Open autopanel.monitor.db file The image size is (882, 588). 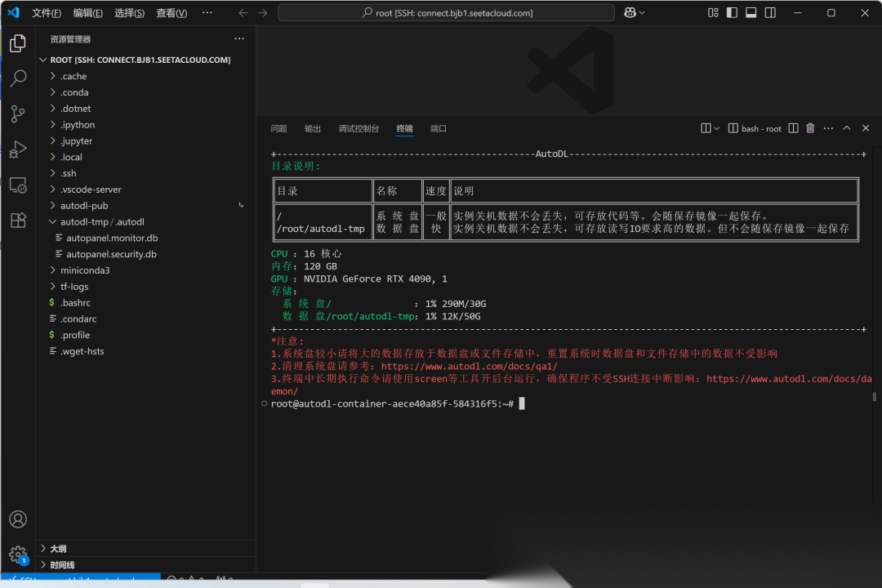(145, 238)
